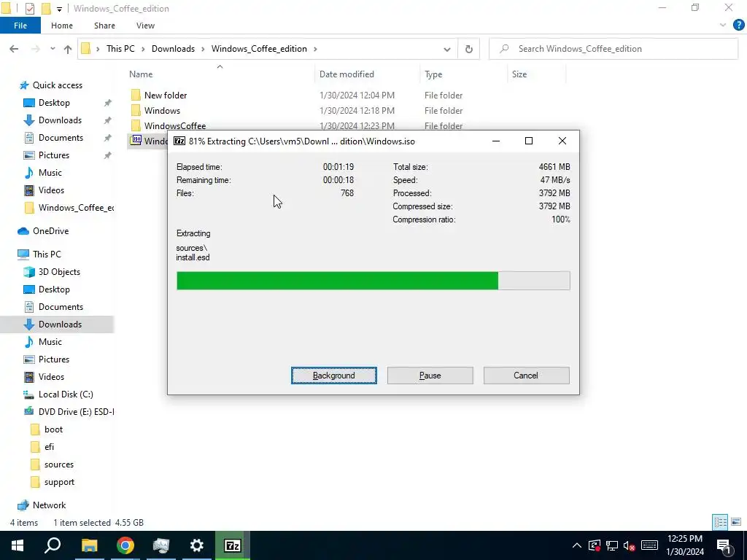
Task: Open the Home ribbon tab
Action: coord(62,26)
